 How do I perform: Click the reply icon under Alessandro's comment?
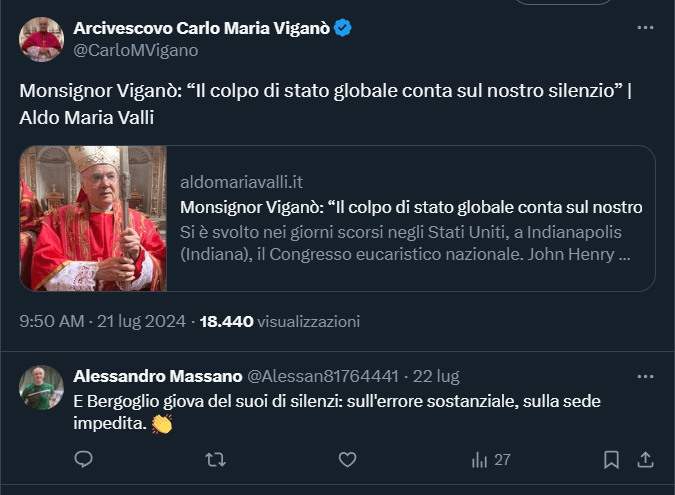point(84,459)
